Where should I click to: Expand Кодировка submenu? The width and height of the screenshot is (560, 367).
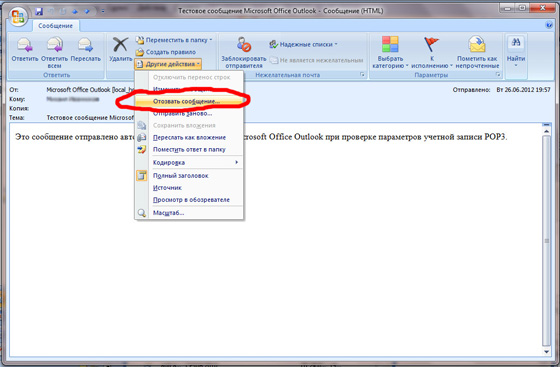[189, 162]
